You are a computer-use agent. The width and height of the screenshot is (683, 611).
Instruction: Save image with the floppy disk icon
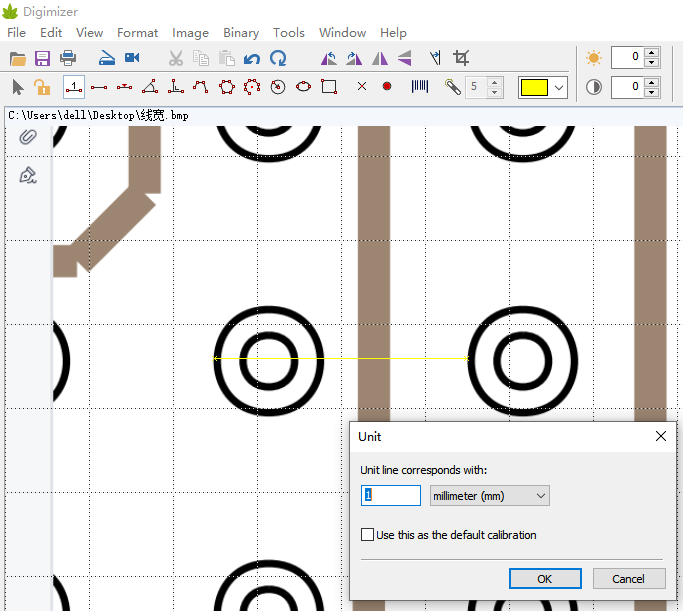42,58
